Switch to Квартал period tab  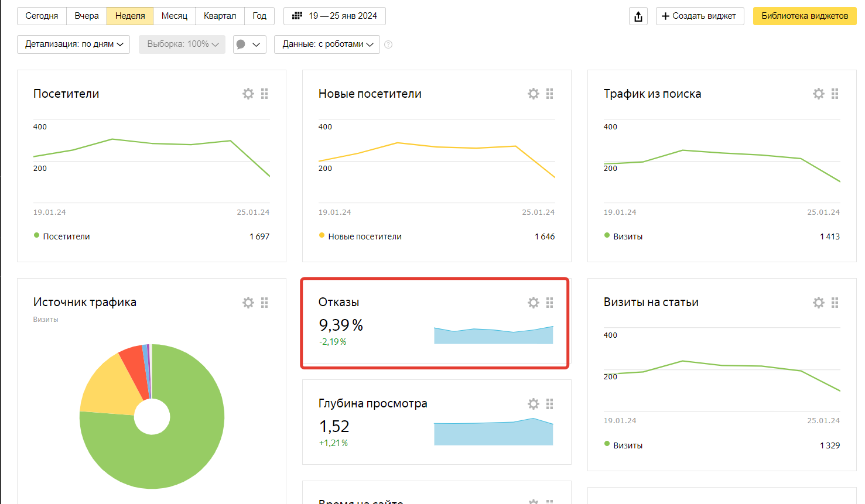click(x=220, y=16)
